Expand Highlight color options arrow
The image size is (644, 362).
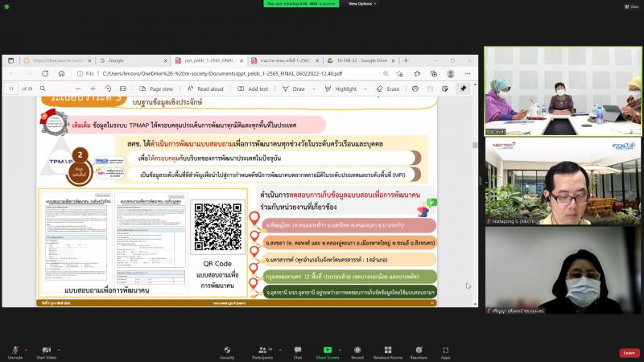coord(365,88)
